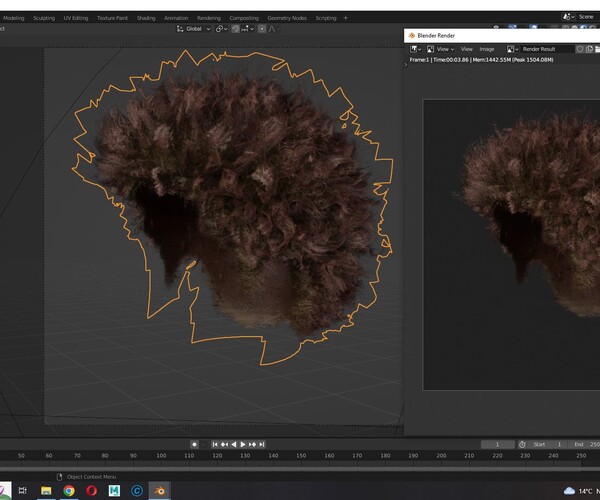The image size is (600, 500).
Task: Open the proportional editing falloff menu
Action: click(x=273, y=29)
